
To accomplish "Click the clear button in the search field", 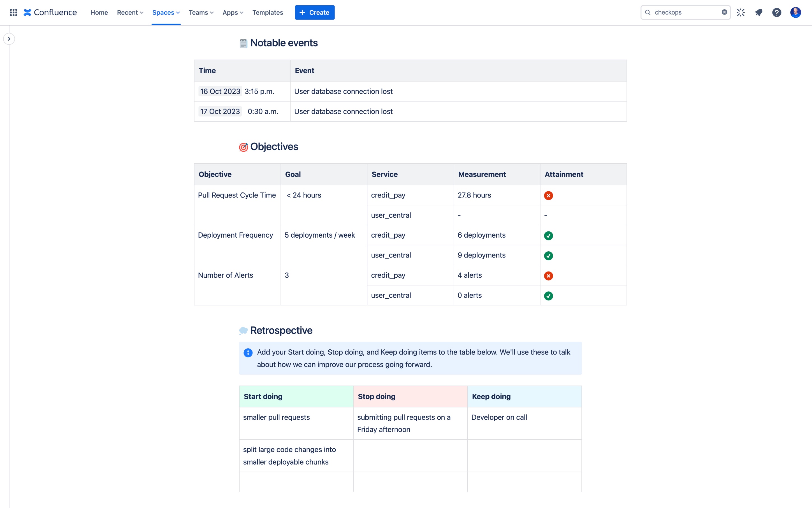I will pyautogui.click(x=724, y=12).
